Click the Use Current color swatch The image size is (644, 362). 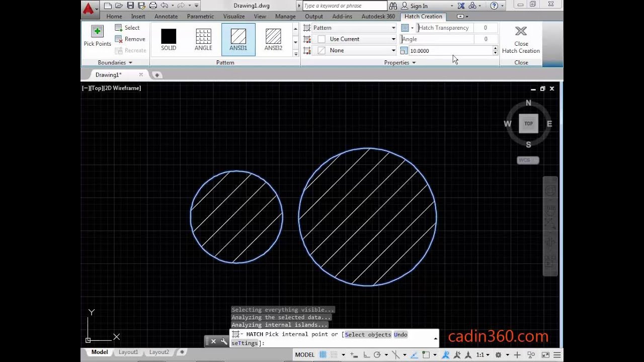[321, 39]
